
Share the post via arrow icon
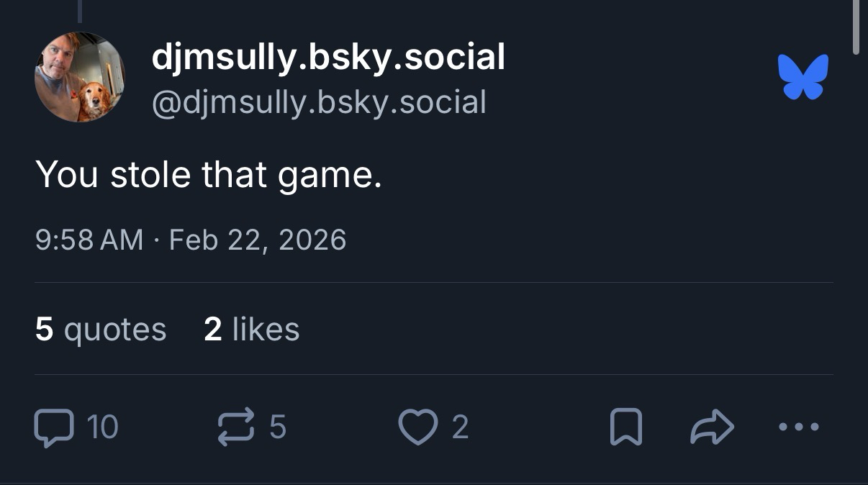tap(712, 427)
